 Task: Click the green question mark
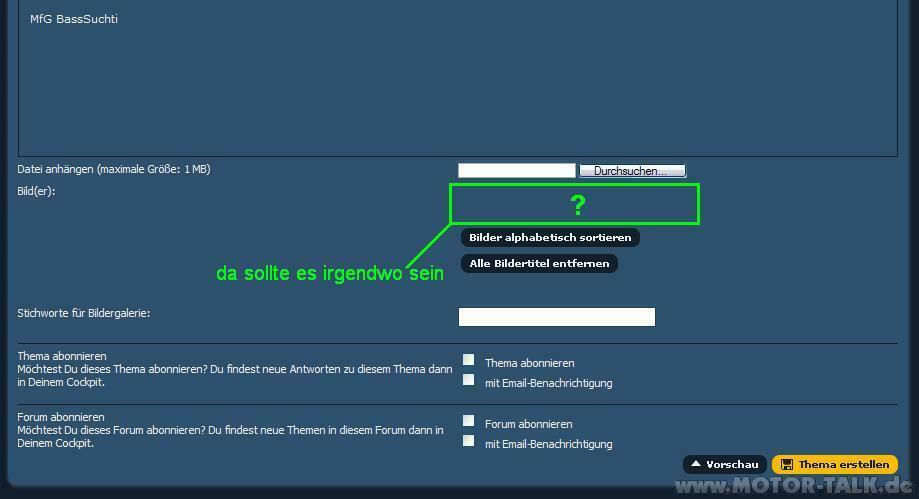tap(577, 206)
